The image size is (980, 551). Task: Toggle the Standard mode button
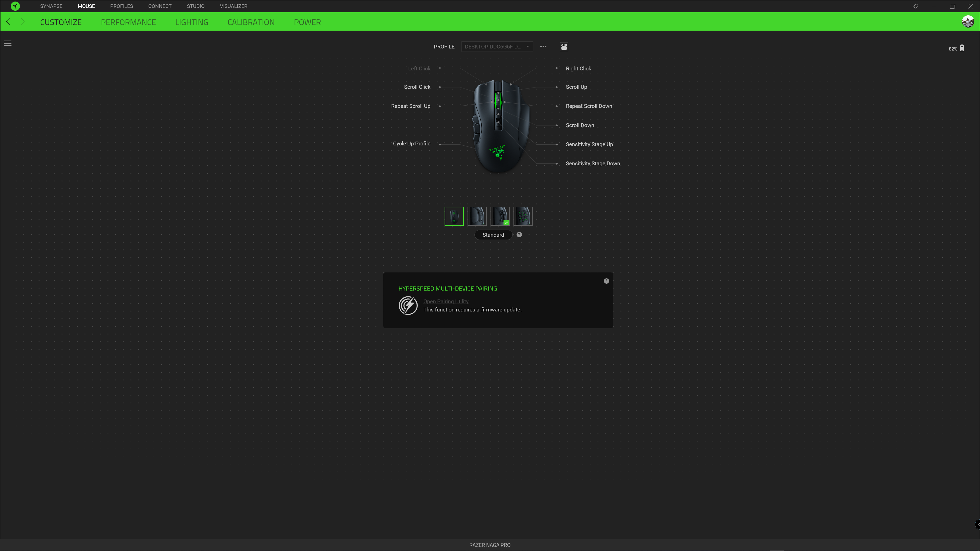[x=493, y=235]
